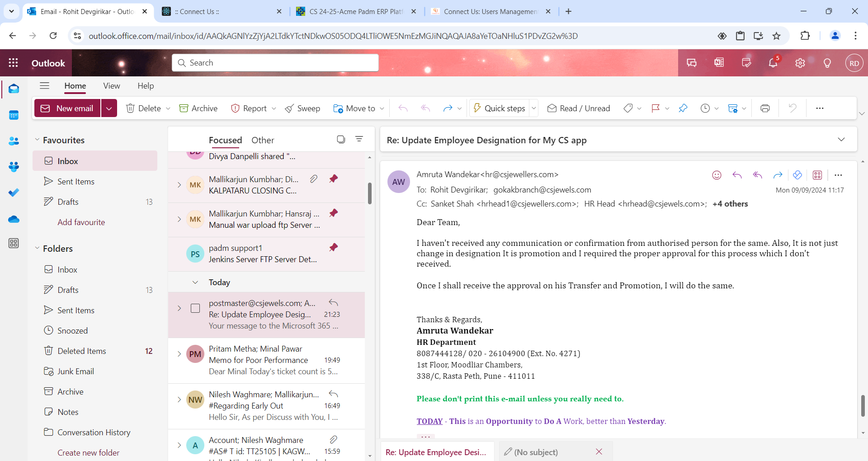Open Report dropdown arrow
This screenshot has height=461, width=868.
tap(274, 108)
